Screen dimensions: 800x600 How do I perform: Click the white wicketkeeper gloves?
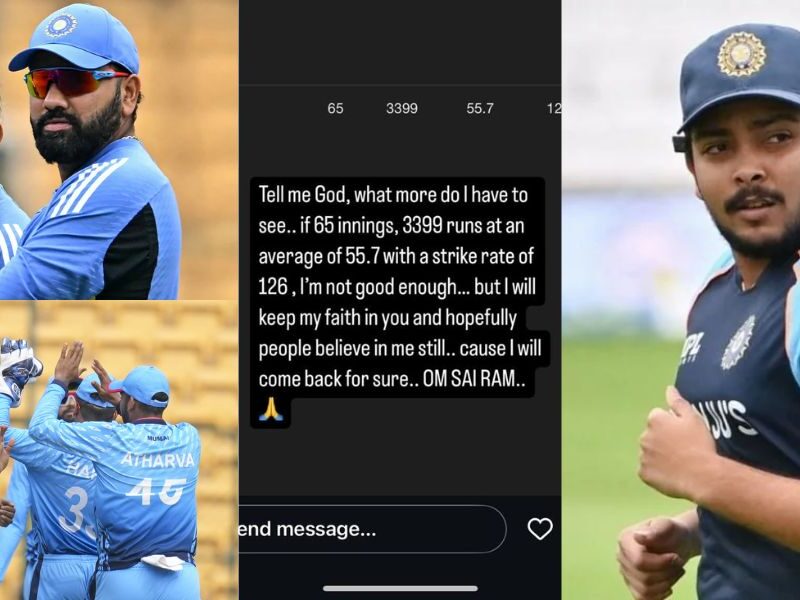[x=17, y=366]
